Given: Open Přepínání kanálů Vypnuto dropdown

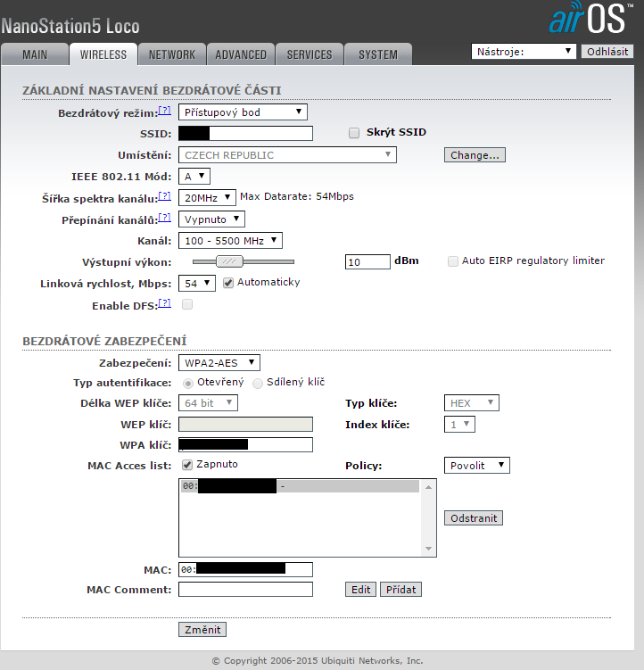Looking at the screenshot, I should pyautogui.click(x=212, y=219).
